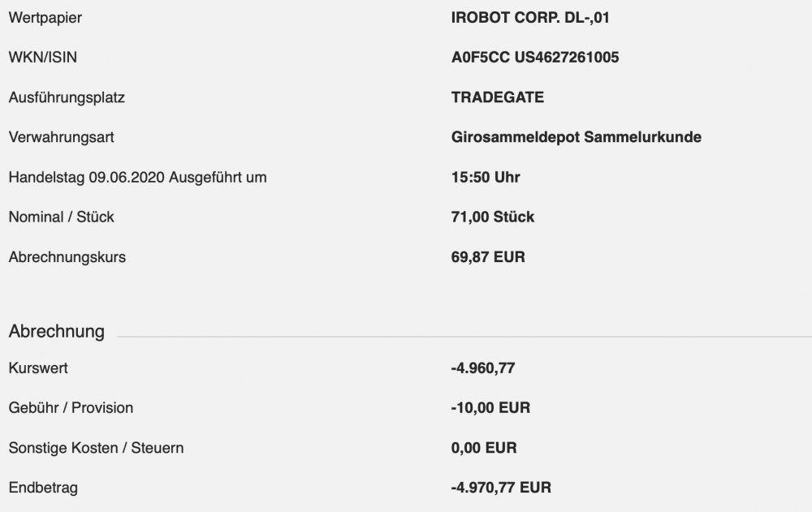Viewport: 812px width, 512px height.
Task: Click the WKN/ISIN label
Action: click(x=43, y=57)
